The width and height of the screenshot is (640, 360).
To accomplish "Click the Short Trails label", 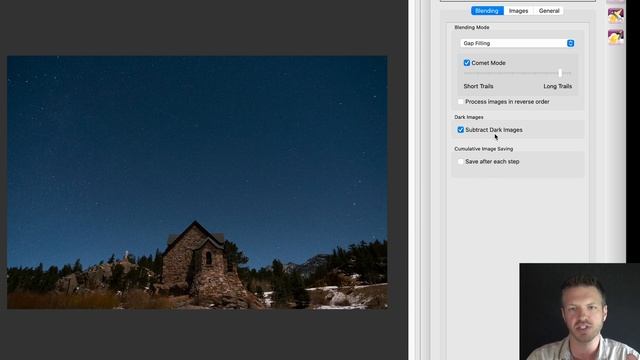I will [478, 86].
